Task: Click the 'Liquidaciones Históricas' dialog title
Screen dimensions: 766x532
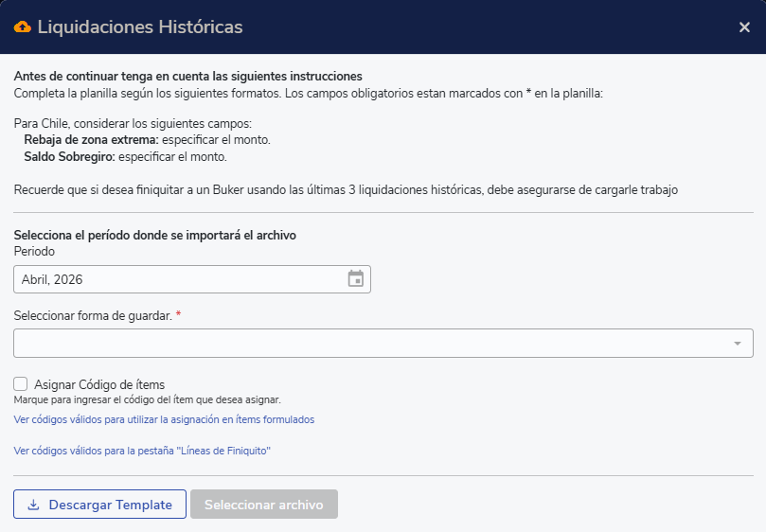Action: [140, 27]
